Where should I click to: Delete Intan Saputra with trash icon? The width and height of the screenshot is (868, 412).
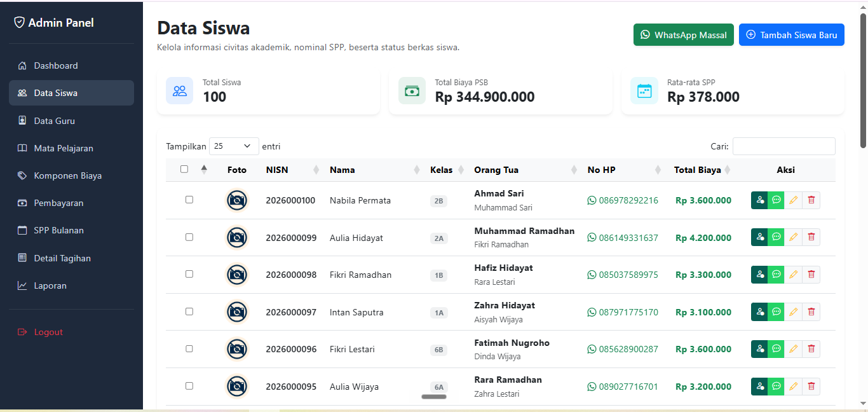811,312
